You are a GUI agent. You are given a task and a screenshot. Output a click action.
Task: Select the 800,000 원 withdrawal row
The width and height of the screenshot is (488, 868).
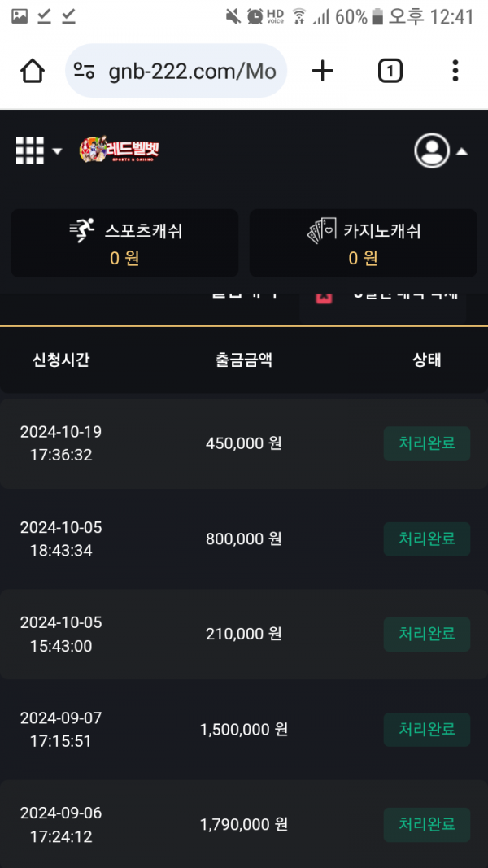[244, 539]
